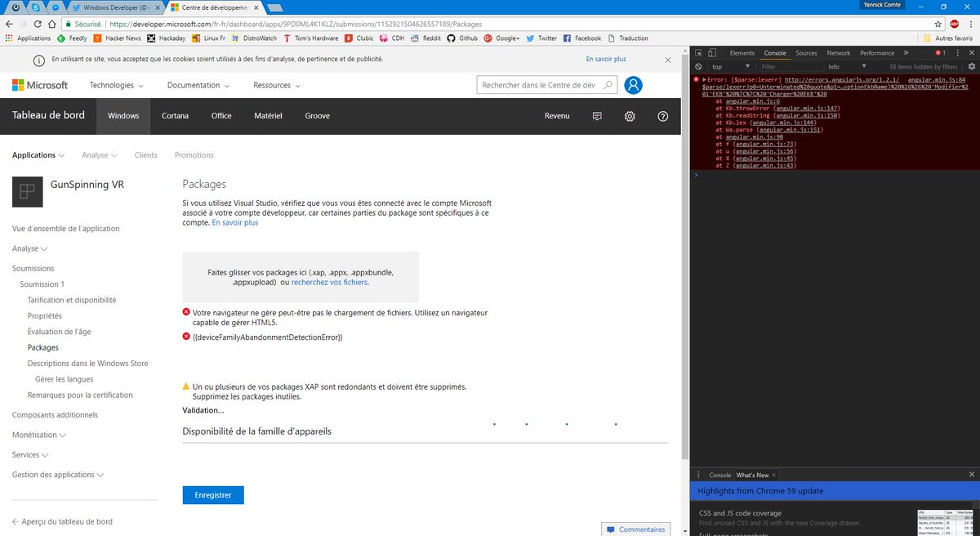Open the DevTools customize three-dot menu
980x536 pixels.
coord(958,53)
